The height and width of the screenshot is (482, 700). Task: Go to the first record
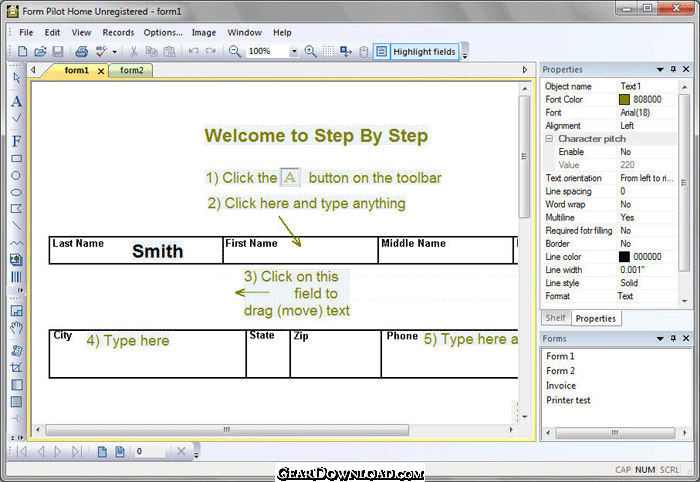pos(22,452)
